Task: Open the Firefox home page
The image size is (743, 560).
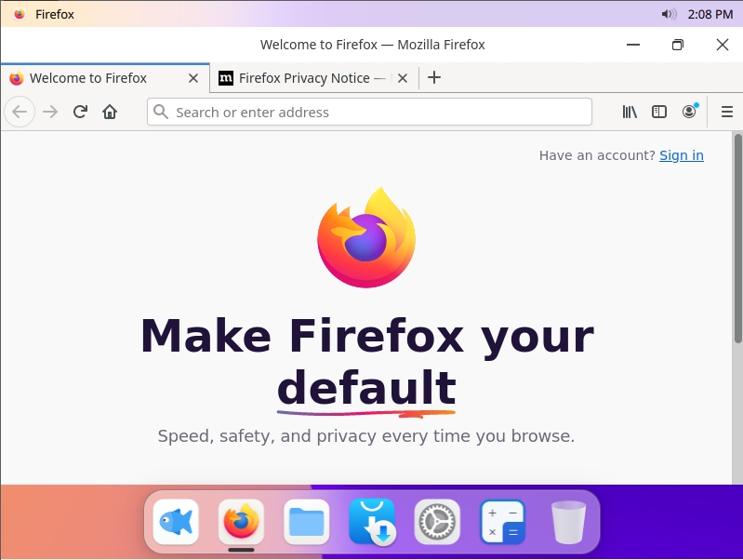Action: point(110,112)
